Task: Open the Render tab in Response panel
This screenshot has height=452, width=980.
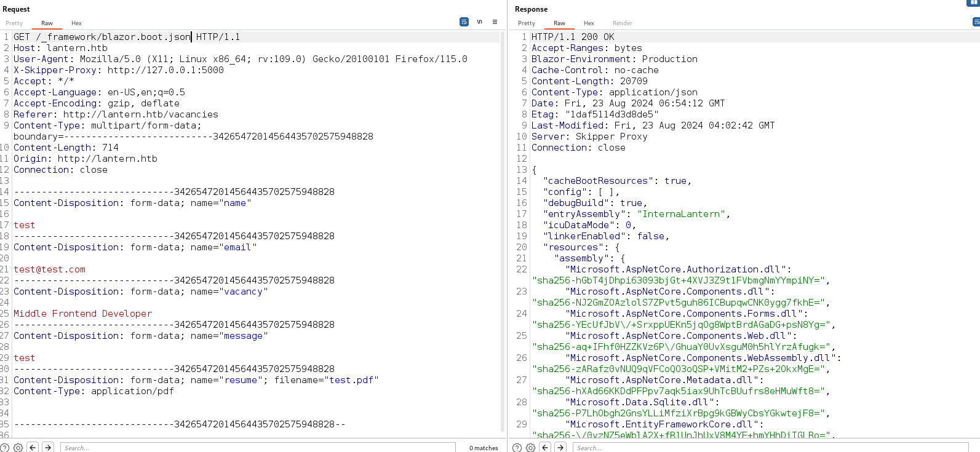Action: (x=623, y=23)
